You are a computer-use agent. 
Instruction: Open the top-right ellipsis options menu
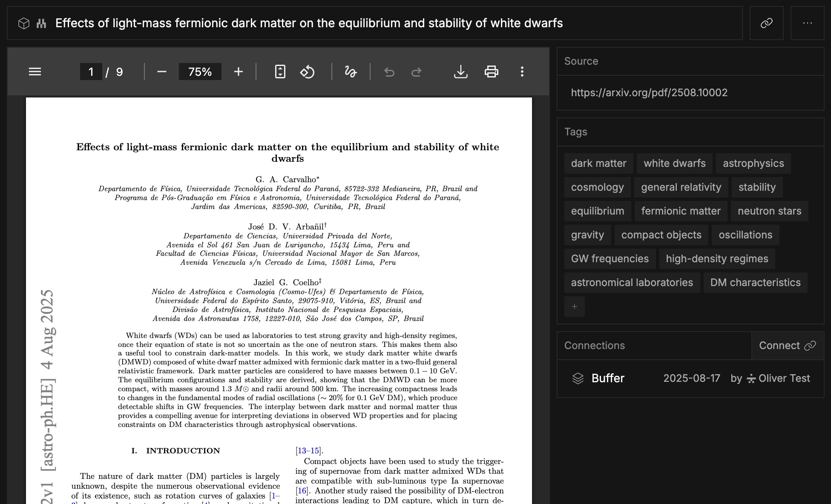(x=807, y=23)
